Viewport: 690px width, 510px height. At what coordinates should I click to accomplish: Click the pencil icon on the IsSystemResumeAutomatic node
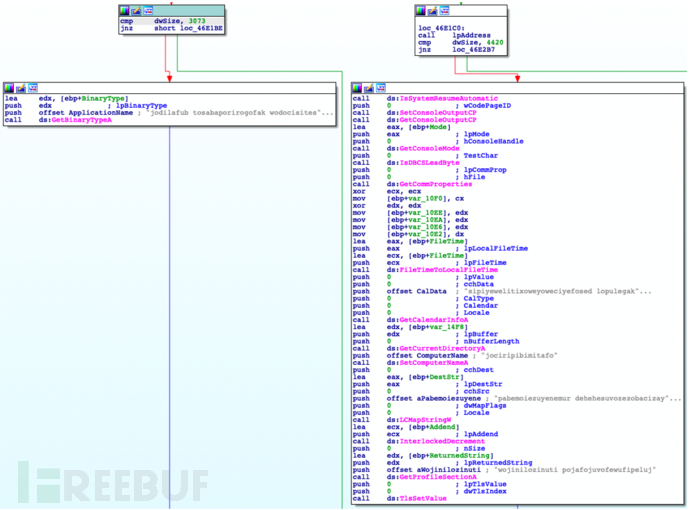pyautogui.click(x=369, y=88)
